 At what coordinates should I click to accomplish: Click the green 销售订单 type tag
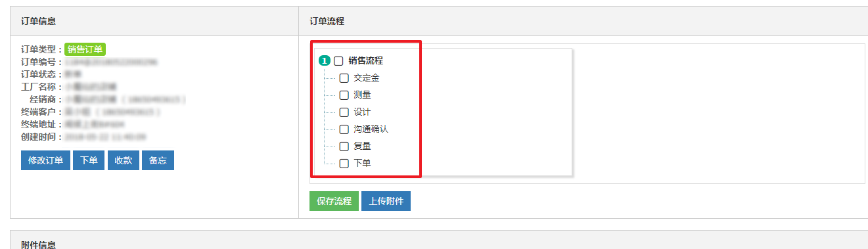pos(85,49)
